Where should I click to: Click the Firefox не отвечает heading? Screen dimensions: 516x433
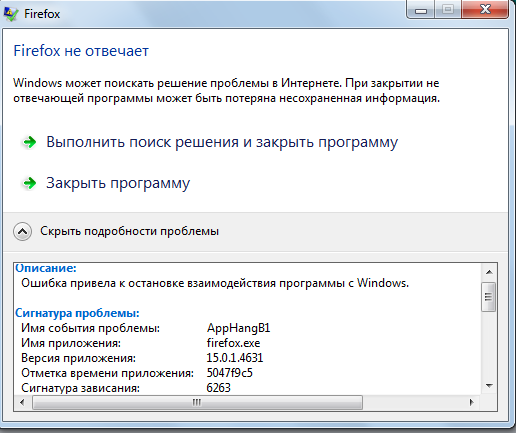[x=81, y=51]
